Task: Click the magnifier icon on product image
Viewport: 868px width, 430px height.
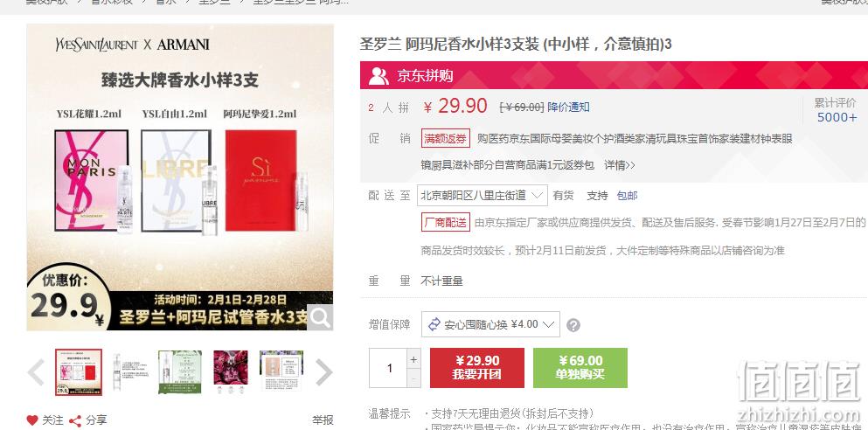Action: pyautogui.click(x=320, y=317)
